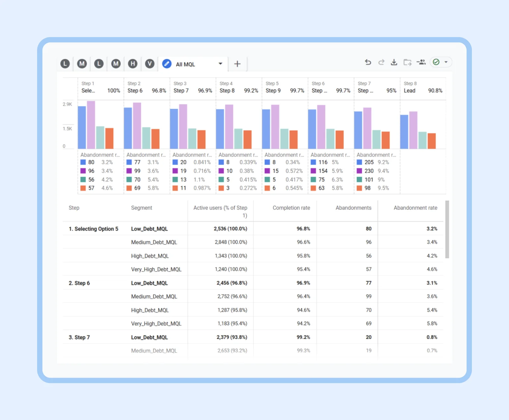
Task: Undo the last change
Action: point(368,62)
